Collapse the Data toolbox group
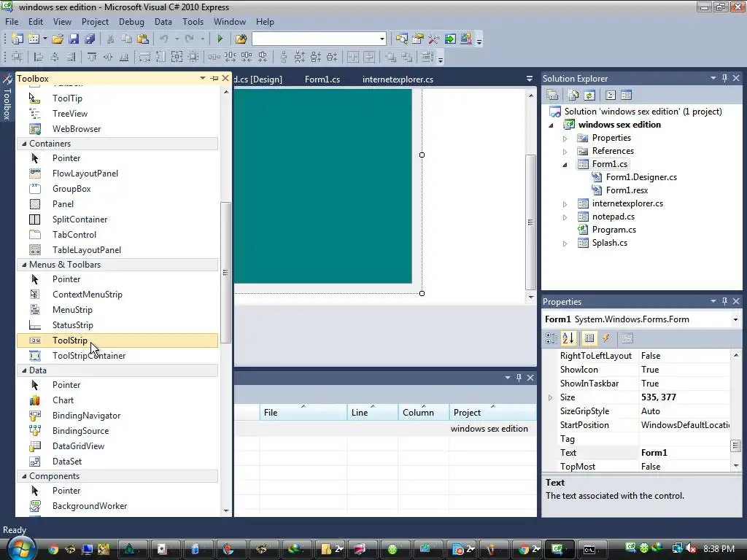This screenshot has width=747, height=560. 24,370
